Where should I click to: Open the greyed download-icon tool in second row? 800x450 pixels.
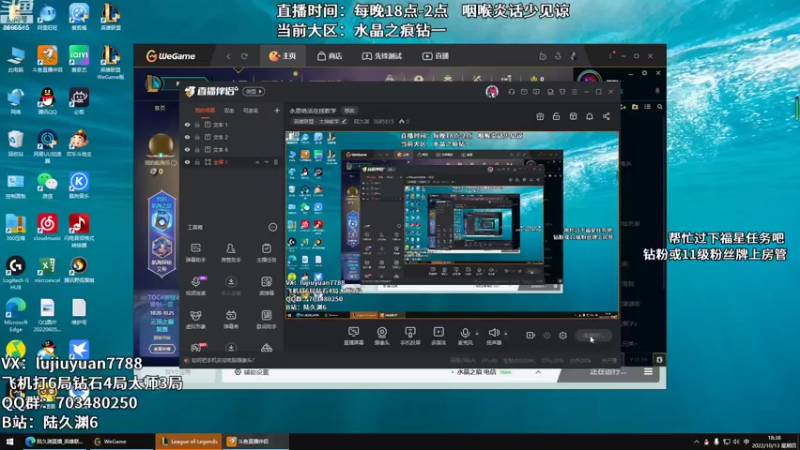coord(231,286)
